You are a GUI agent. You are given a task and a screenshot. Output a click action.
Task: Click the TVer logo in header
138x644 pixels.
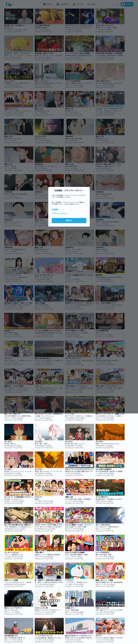(x=8, y=4)
